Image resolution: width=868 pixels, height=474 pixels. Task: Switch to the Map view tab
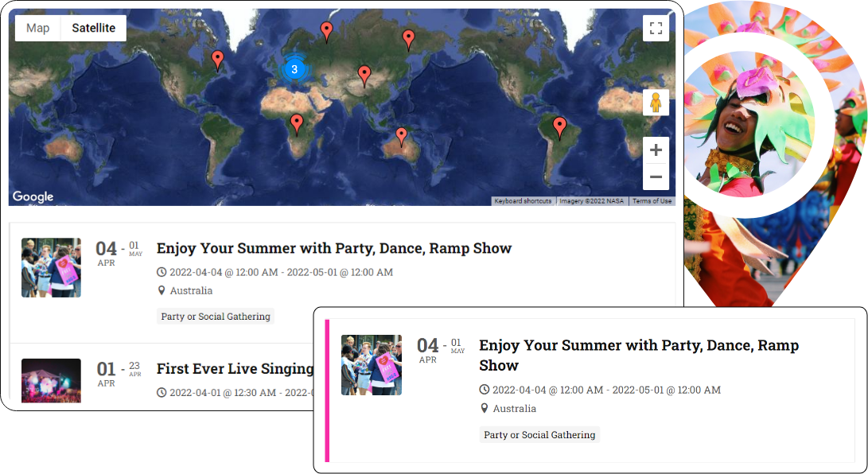pyautogui.click(x=38, y=28)
